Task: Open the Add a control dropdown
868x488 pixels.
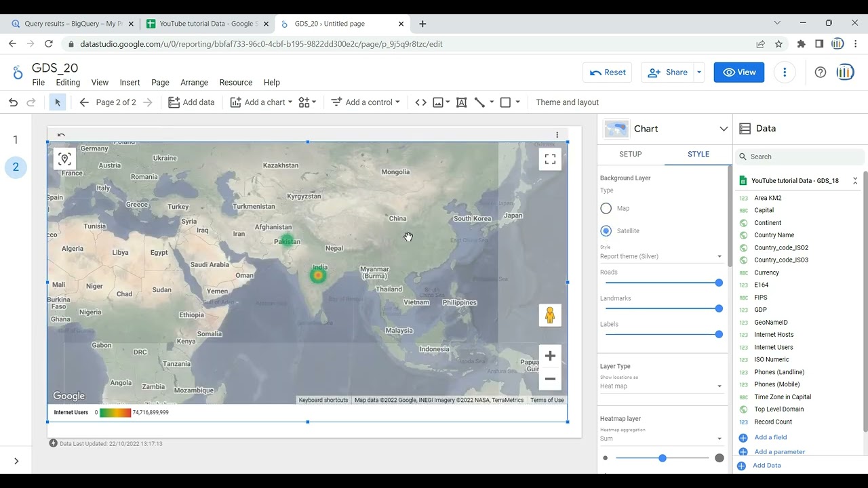Action: point(365,102)
